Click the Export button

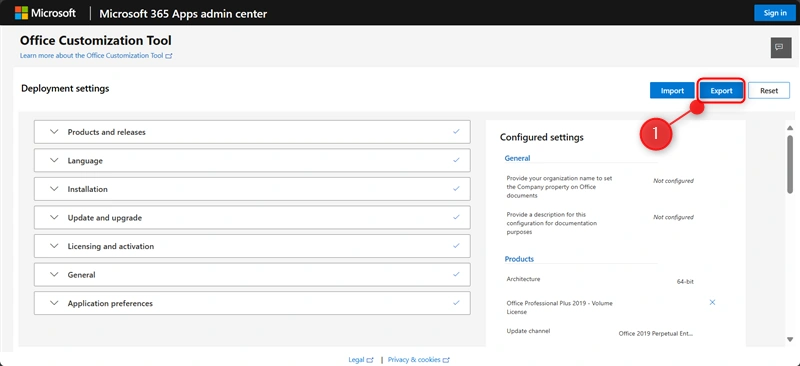[721, 91]
